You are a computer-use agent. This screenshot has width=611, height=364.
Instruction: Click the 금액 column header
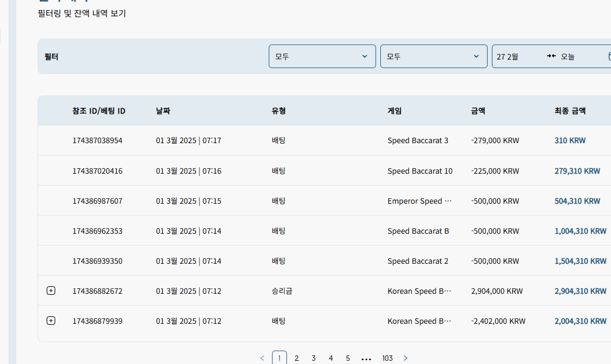478,111
